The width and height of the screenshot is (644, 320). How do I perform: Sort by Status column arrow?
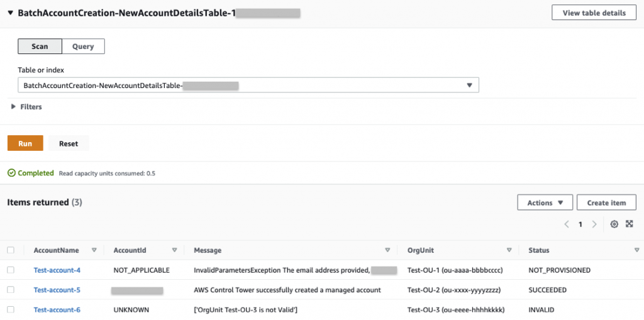636,250
